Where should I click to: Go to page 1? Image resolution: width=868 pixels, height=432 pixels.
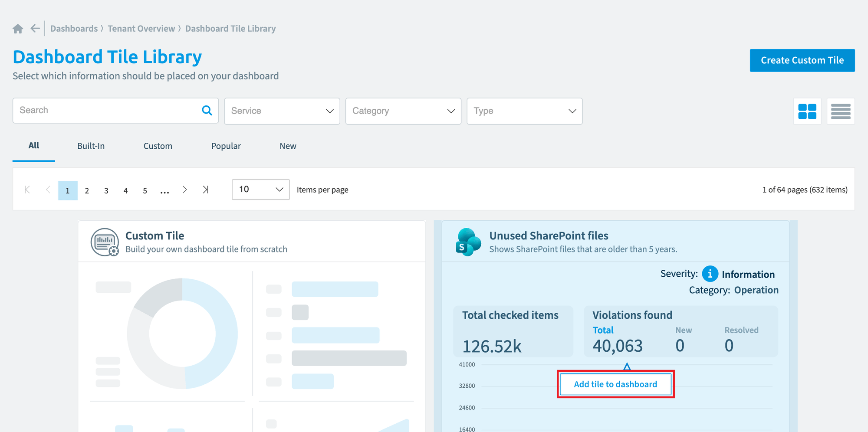click(x=68, y=190)
